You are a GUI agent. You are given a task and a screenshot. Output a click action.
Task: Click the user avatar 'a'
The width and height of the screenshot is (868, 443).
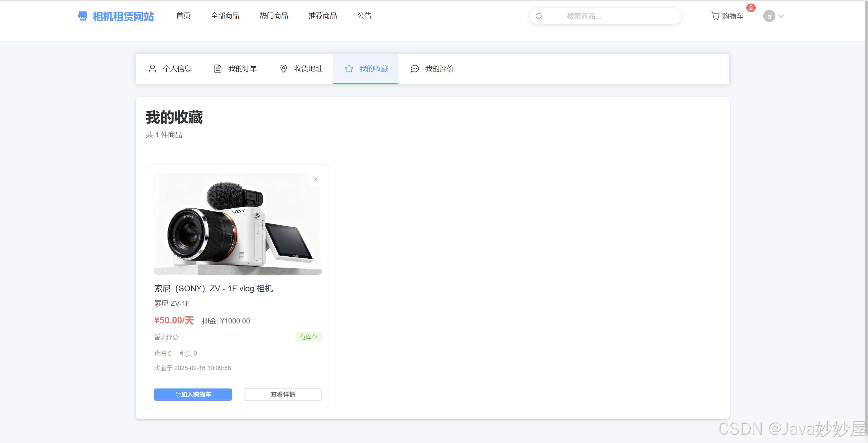tap(769, 16)
